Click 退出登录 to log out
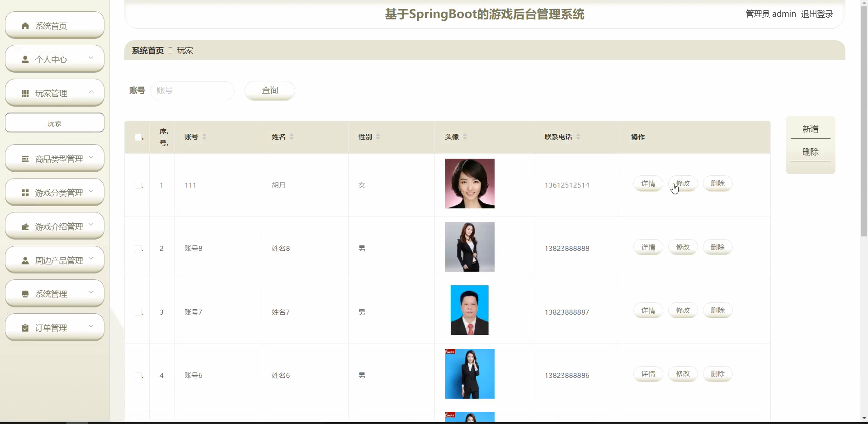 point(817,14)
